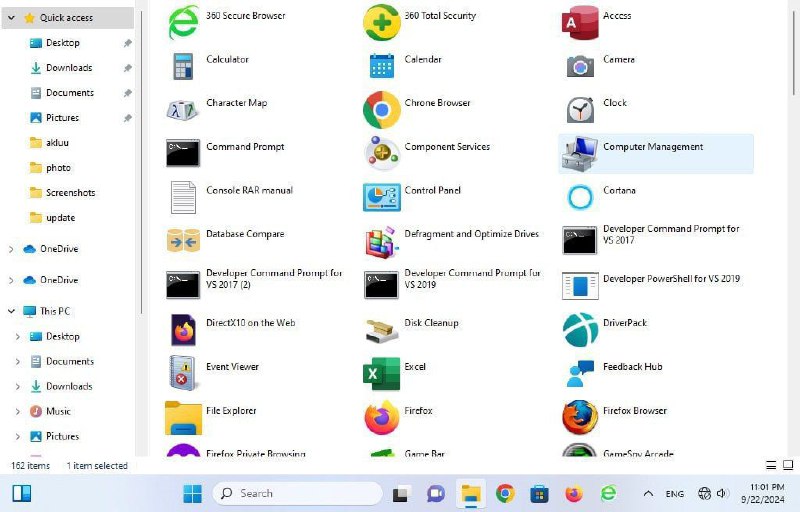Screen dimensions: 800x512
Task: Click the Computer Management icon
Action: coord(580,153)
